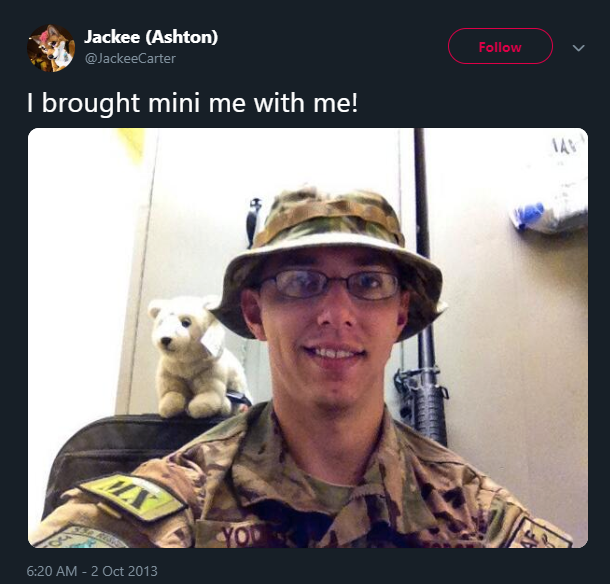Screen dimensions: 610x584
Task: Click the Follow button
Action: [x=500, y=46]
